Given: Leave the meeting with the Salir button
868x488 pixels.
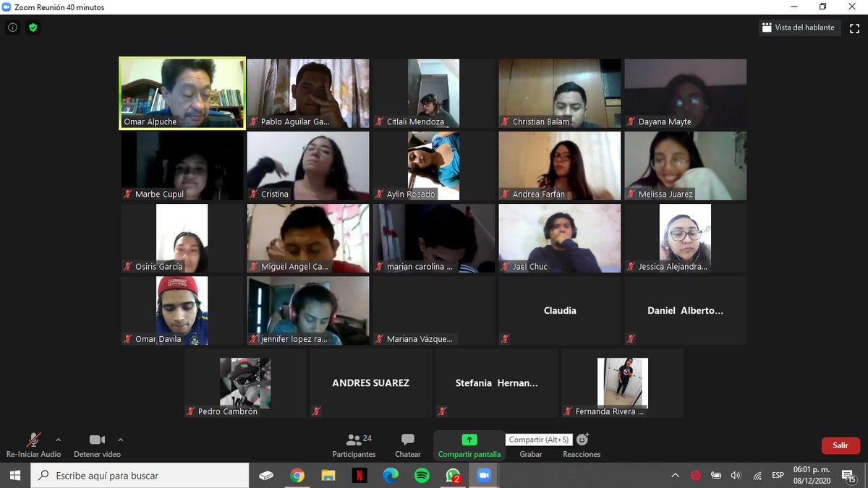Looking at the screenshot, I should [840, 445].
